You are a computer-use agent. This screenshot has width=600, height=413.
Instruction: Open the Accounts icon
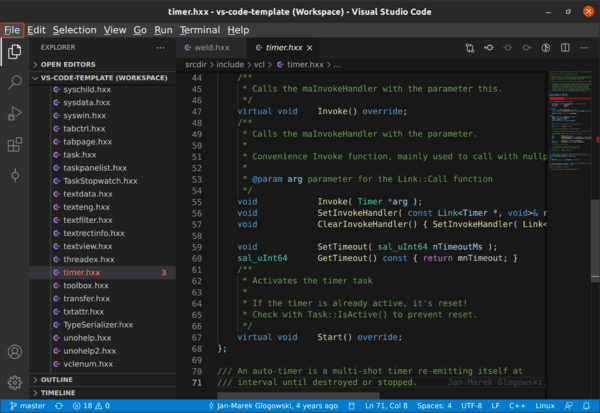(x=15, y=352)
